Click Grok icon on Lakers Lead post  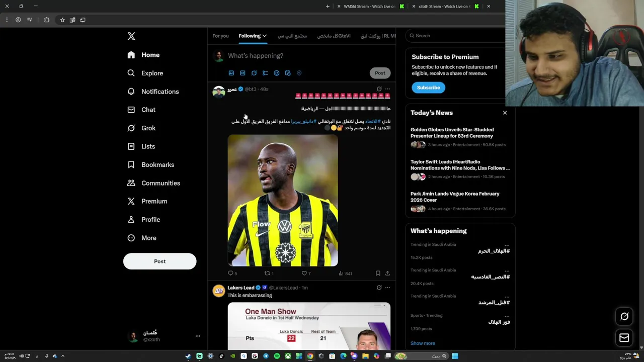[379, 288]
